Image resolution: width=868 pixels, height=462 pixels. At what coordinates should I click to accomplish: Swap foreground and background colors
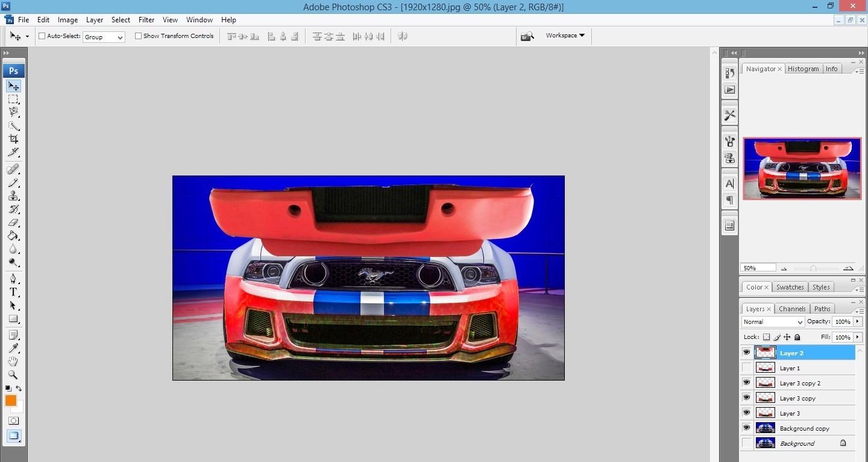point(19,388)
